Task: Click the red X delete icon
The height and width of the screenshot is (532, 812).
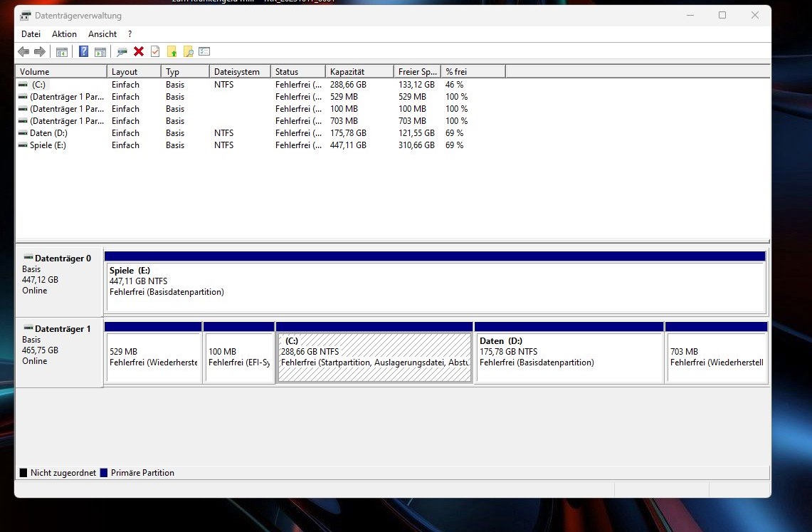Action: [x=139, y=51]
